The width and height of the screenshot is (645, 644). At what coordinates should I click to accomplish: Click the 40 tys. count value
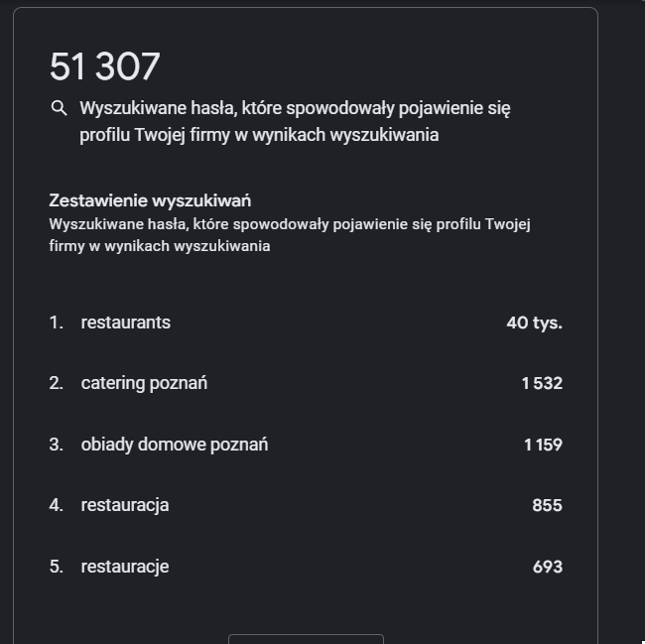coord(534,322)
